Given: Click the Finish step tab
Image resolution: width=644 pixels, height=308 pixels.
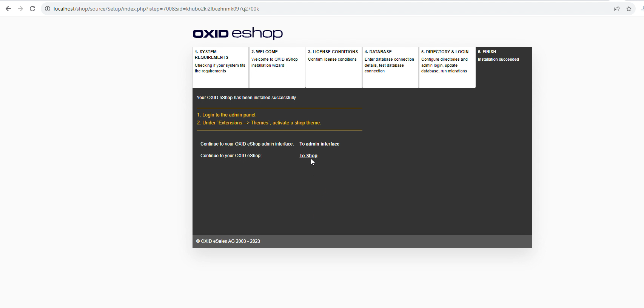Looking at the screenshot, I should [503, 55].
